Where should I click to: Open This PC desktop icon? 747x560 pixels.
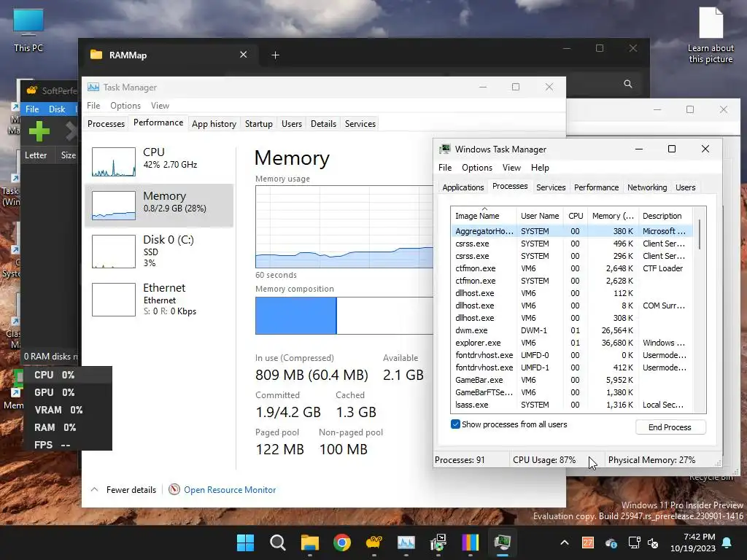click(28, 29)
